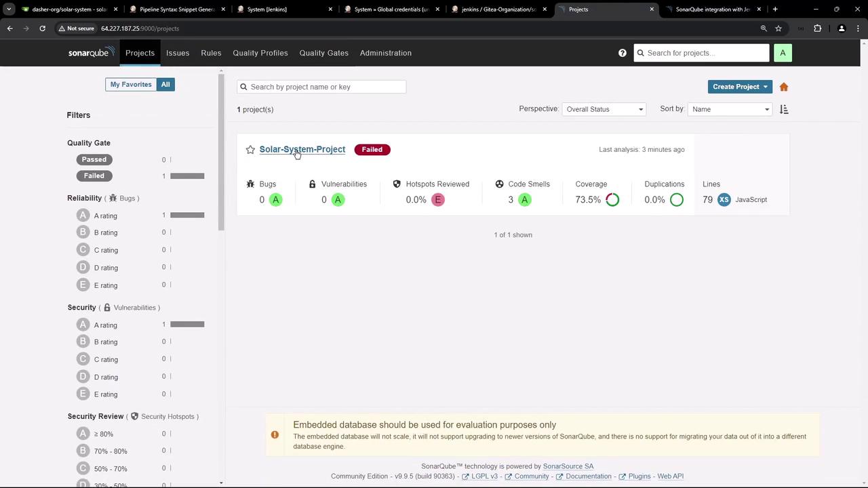Click the lock icon beside Vulnerabilities label
This screenshot has width=868, height=488.
click(x=312, y=184)
